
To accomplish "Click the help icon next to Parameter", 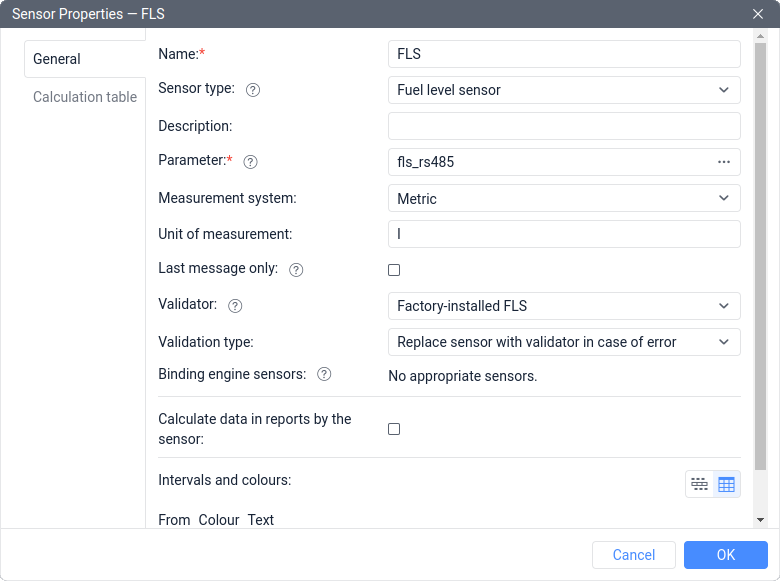I will [x=251, y=162].
